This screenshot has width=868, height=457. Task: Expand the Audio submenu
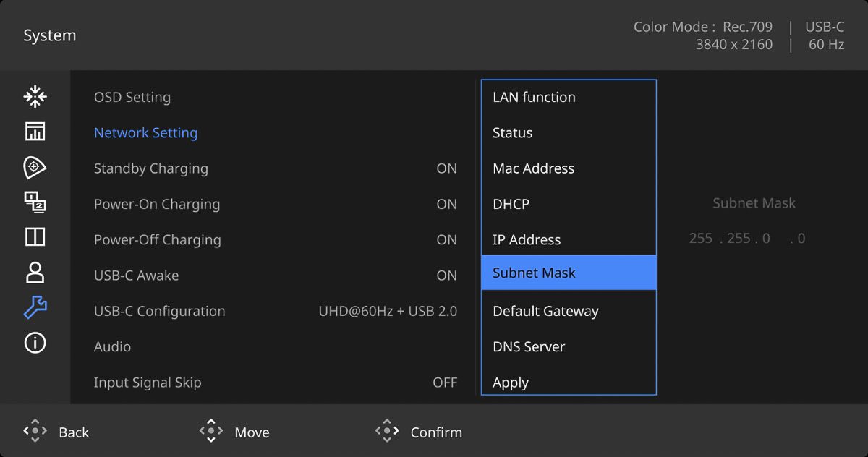pos(112,347)
